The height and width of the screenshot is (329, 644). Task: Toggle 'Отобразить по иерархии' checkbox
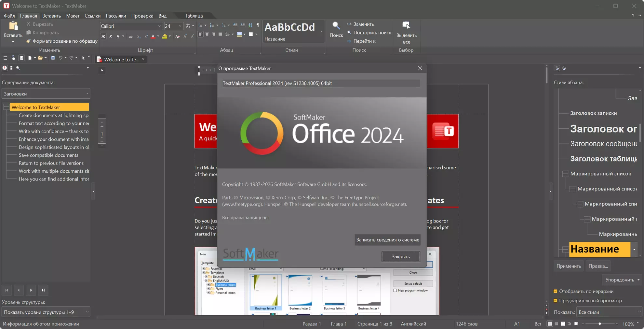[x=556, y=291]
